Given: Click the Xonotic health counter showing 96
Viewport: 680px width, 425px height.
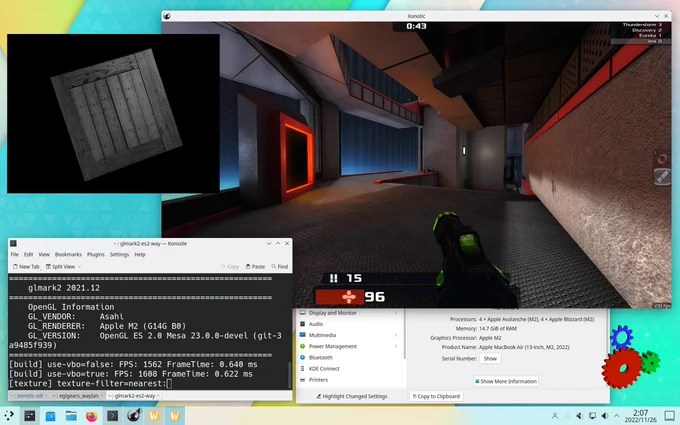Looking at the screenshot, I should coord(375,297).
